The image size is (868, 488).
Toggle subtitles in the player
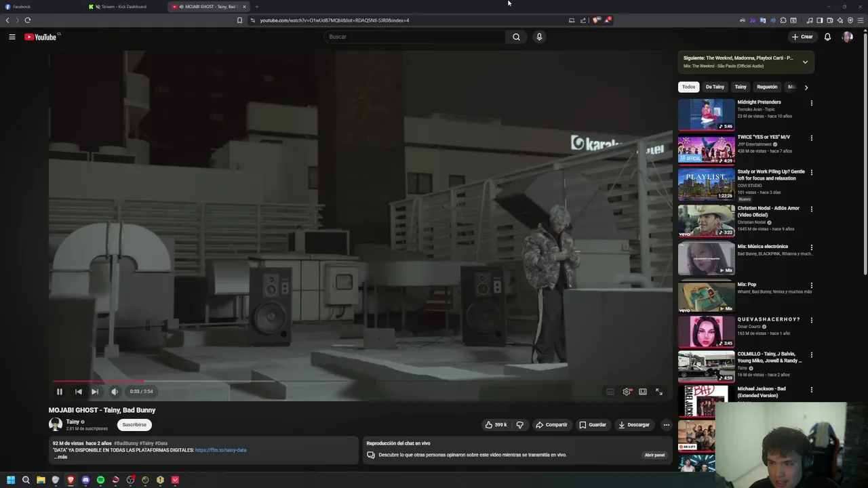pyautogui.click(x=610, y=392)
